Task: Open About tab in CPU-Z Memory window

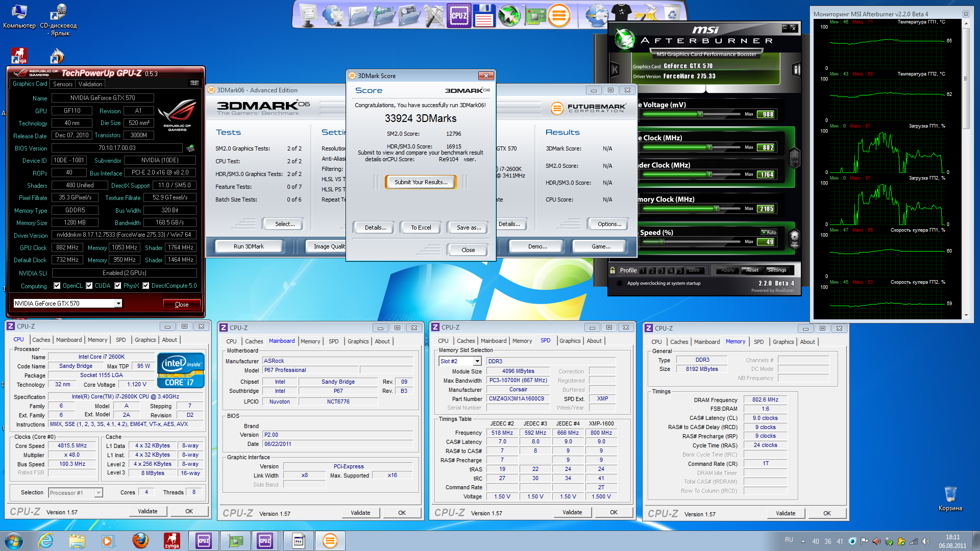Action: [807, 342]
